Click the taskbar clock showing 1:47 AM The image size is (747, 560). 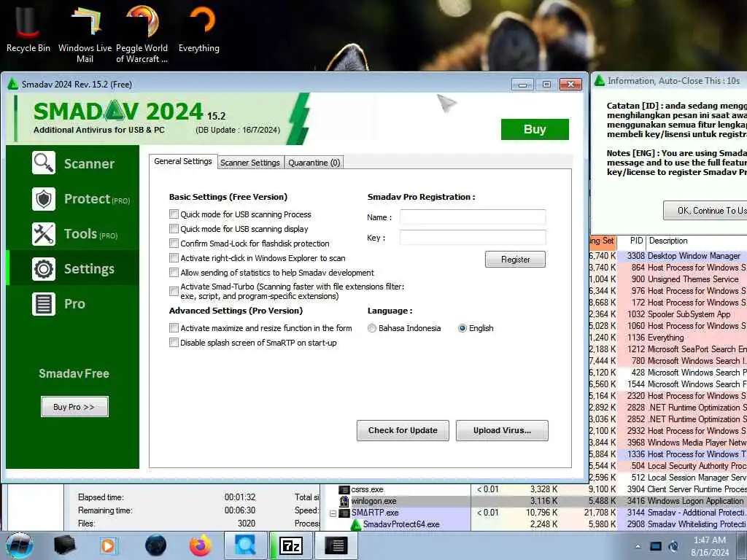click(x=710, y=546)
